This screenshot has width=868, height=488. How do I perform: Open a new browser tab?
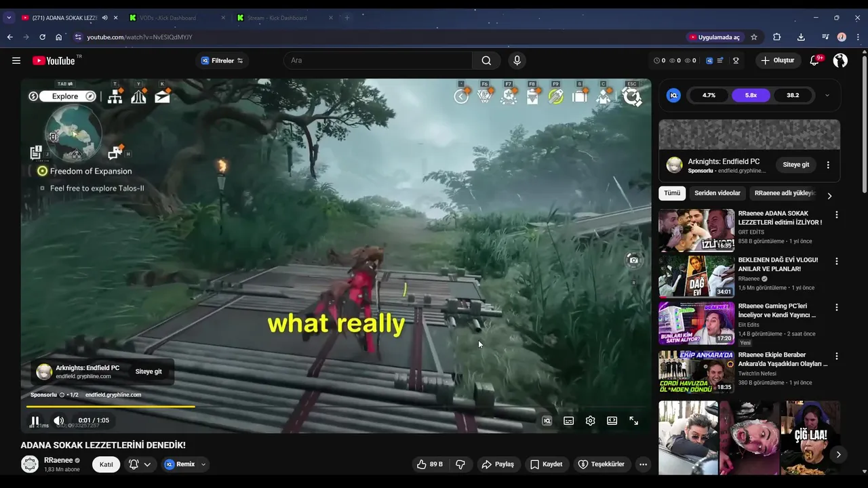click(x=347, y=18)
